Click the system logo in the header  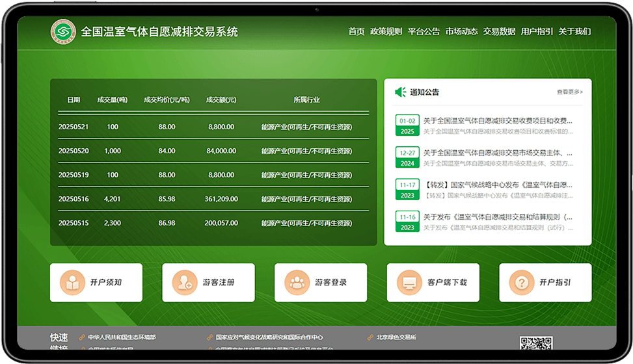coord(63,32)
